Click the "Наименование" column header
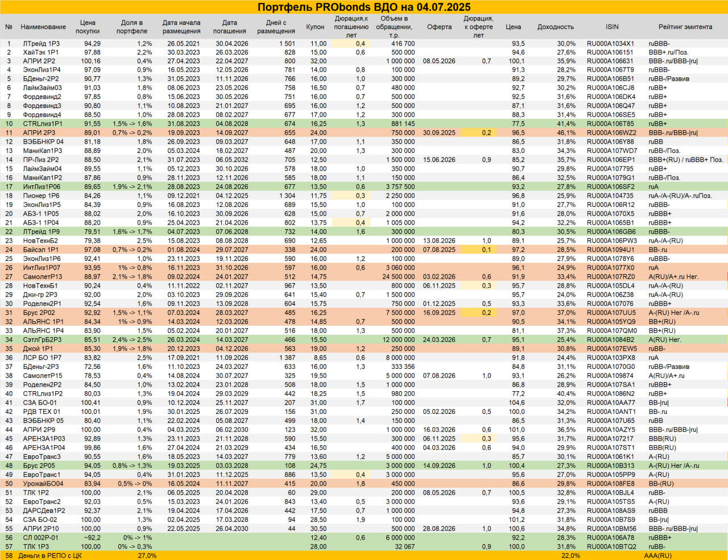Screen dimensions: 728x560 43,27
